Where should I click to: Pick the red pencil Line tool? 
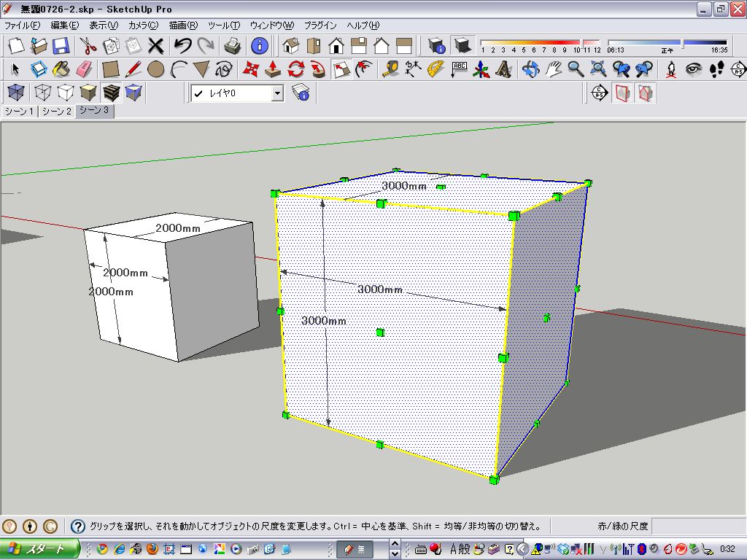(133, 69)
